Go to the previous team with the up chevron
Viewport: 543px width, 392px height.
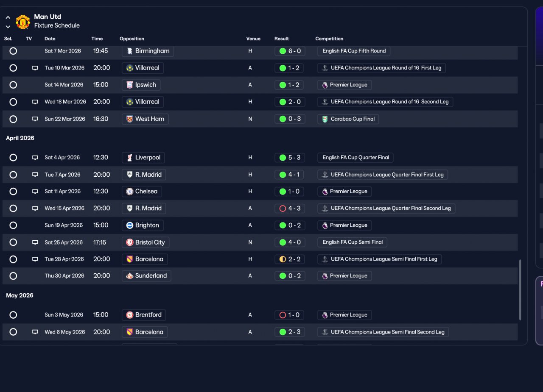tap(8, 18)
